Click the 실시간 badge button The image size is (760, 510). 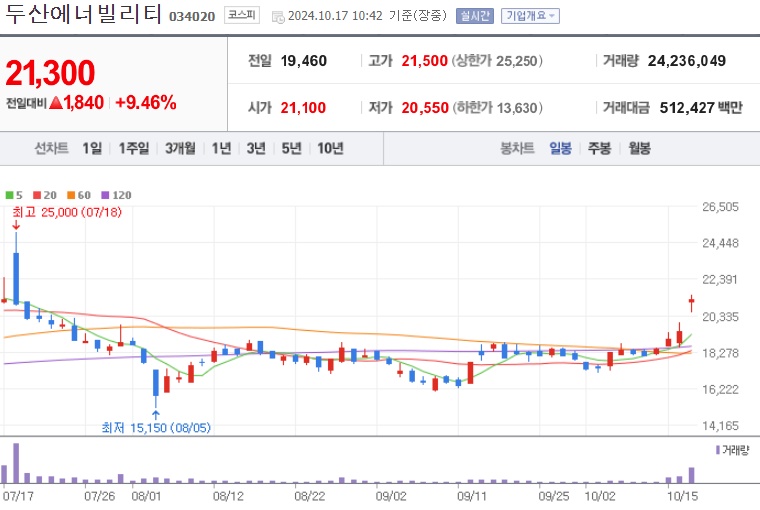(475, 16)
